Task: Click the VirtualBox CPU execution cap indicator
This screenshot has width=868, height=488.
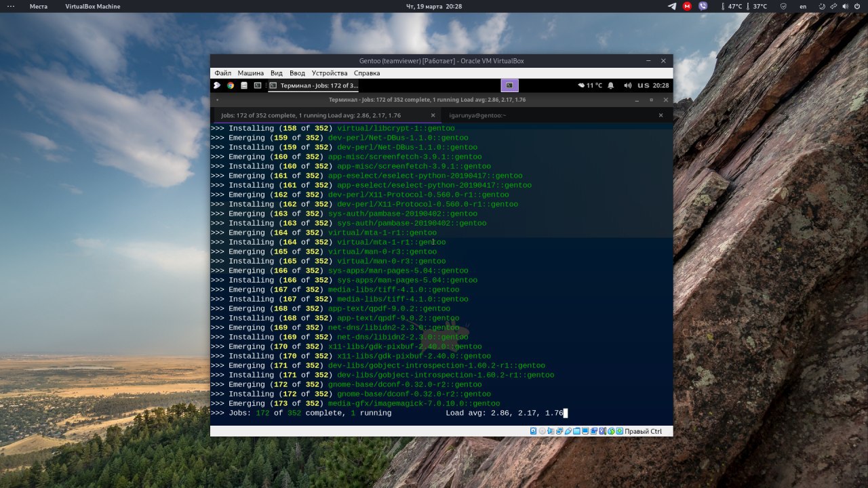Action: 602,431
